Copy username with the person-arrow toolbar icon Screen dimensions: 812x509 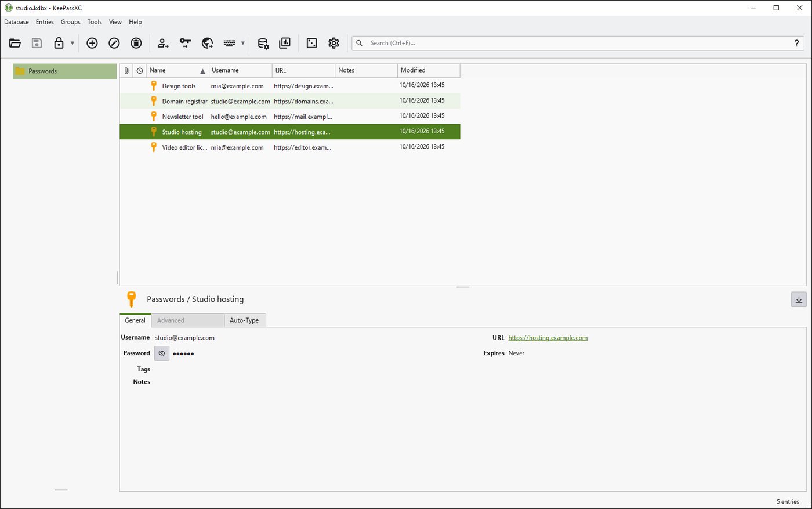click(163, 43)
